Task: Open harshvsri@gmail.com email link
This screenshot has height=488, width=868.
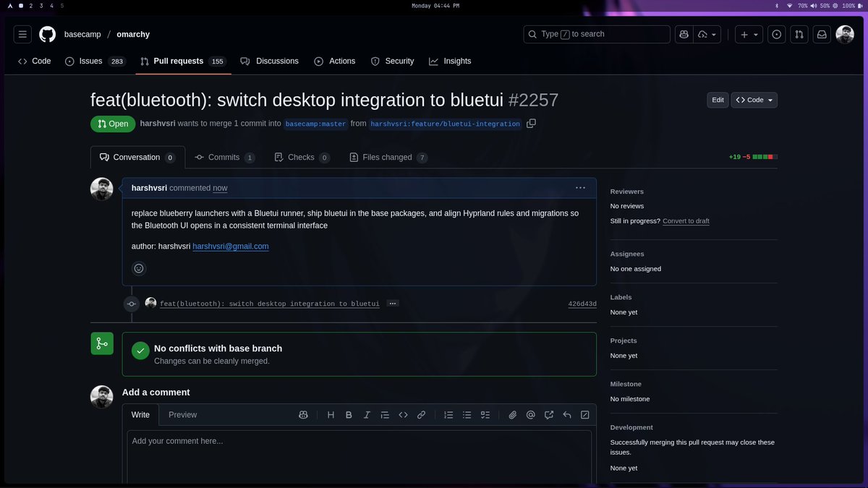Action: pos(231,247)
